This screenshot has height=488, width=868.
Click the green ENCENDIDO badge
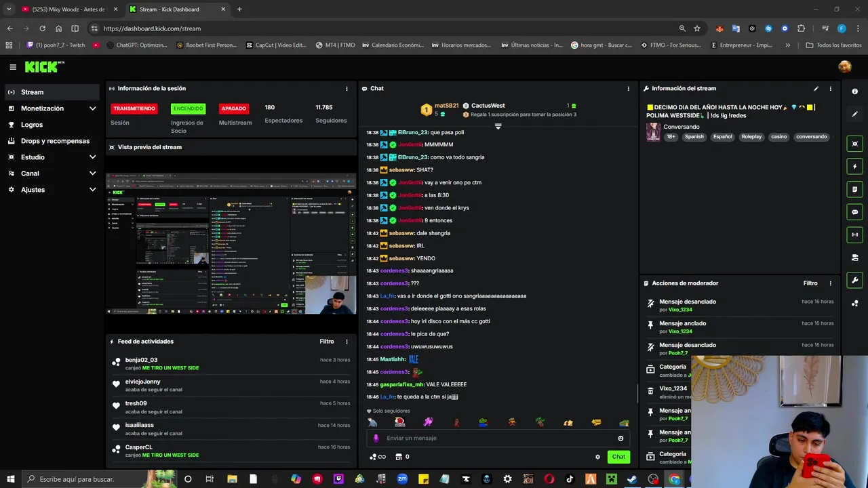[188, 108]
